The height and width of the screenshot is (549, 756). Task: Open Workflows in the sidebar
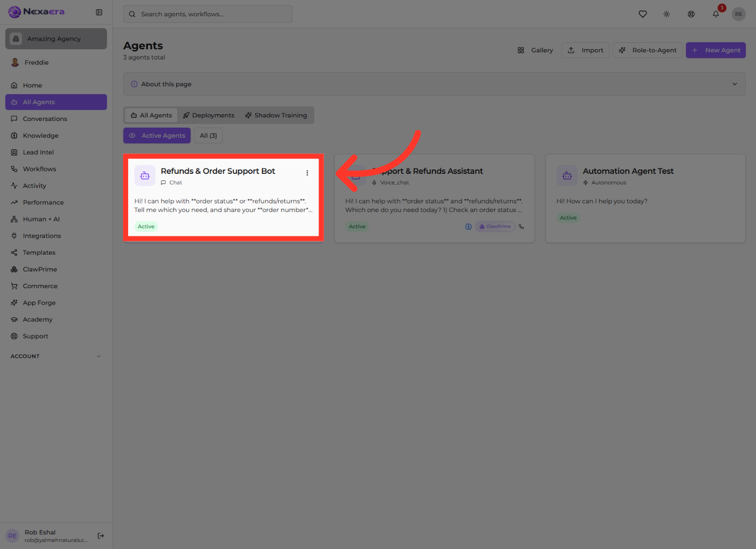[x=56, y=169]
